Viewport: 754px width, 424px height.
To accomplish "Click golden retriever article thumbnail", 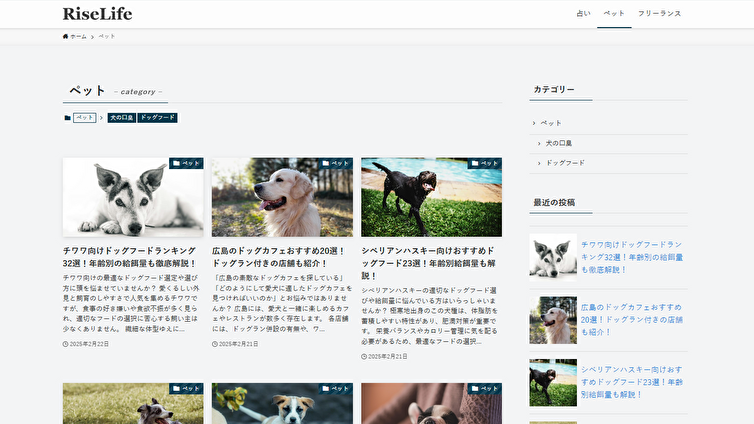I will pos(282,197).
